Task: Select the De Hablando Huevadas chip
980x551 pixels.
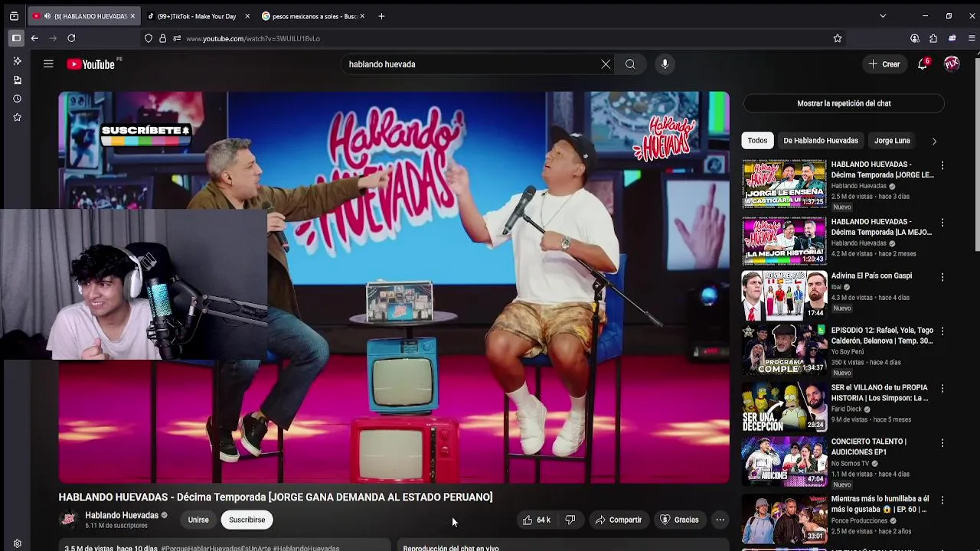Action: pyautogui.click(x=821, y=141)
